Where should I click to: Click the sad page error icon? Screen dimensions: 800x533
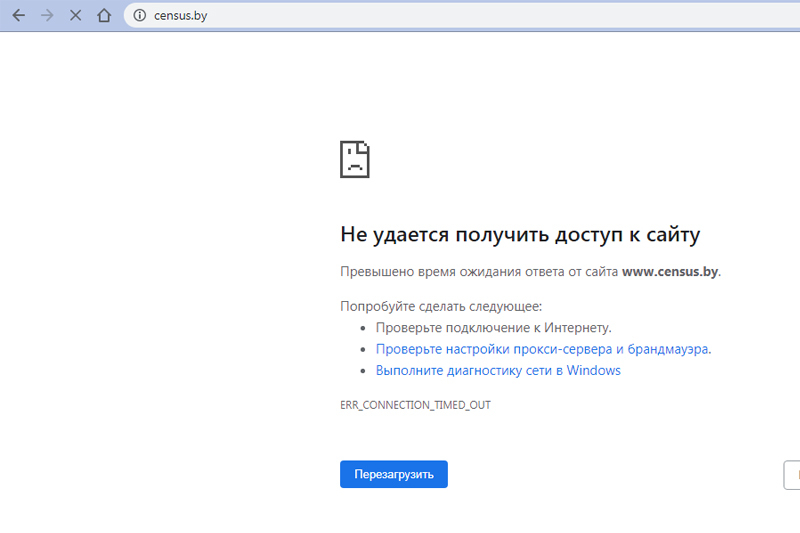click(355, 159)
